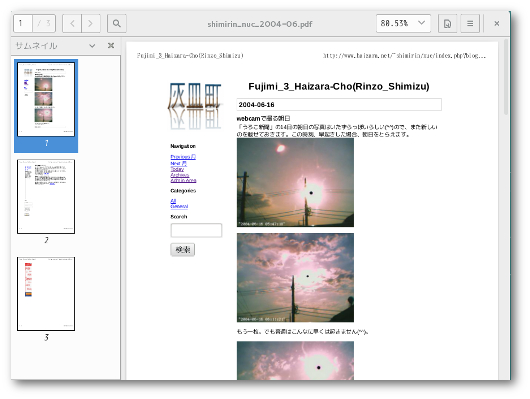Select page 3 thumbnail
This screenshot has width=530, height=399.
(46, 294)
